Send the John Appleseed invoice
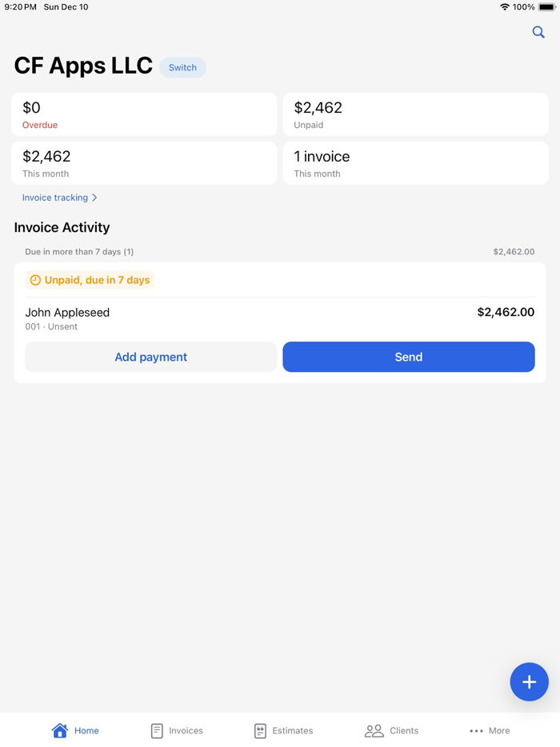This screenshot has width=560, height=747. point(408,357)
